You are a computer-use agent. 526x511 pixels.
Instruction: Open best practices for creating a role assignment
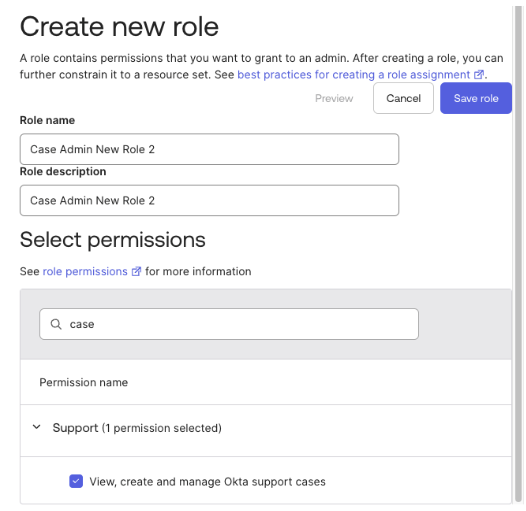(354, 74)
